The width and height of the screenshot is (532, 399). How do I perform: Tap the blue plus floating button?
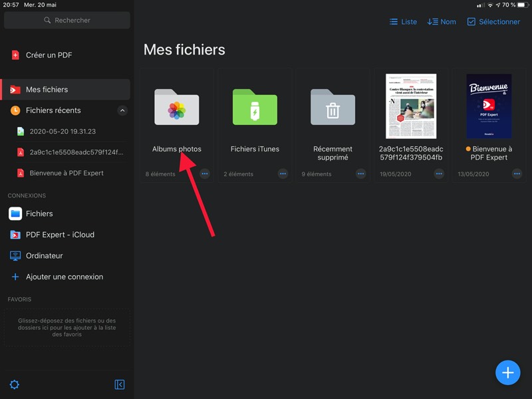point(507,372)
